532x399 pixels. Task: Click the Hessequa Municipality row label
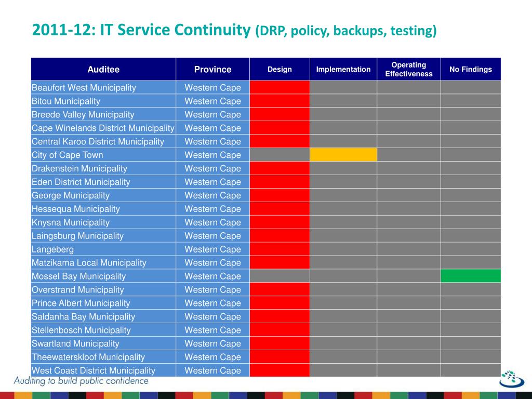click(x=76, y=209)
